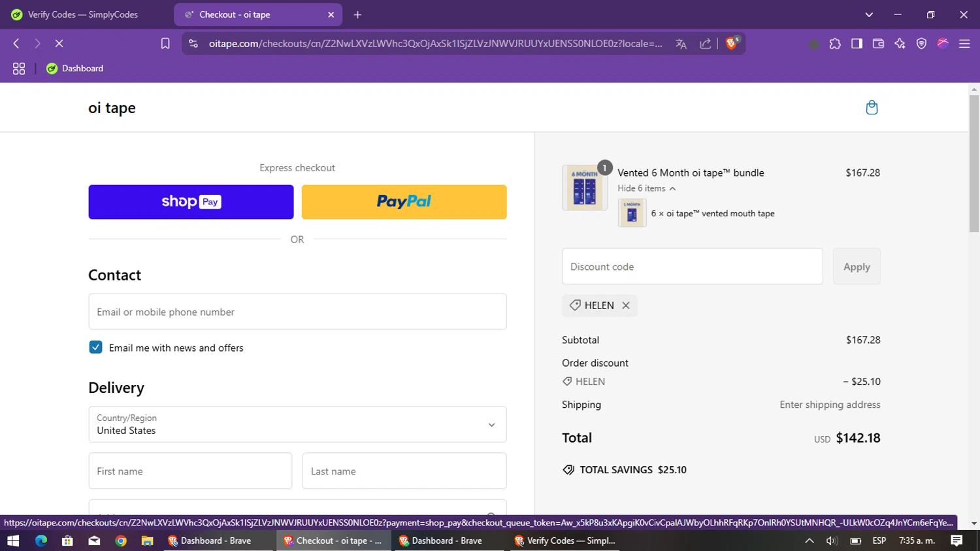This screenshot has height=551, width=980.
Task: Bookmark this page with the bookmark icon
Action: [x=165, y=44]
